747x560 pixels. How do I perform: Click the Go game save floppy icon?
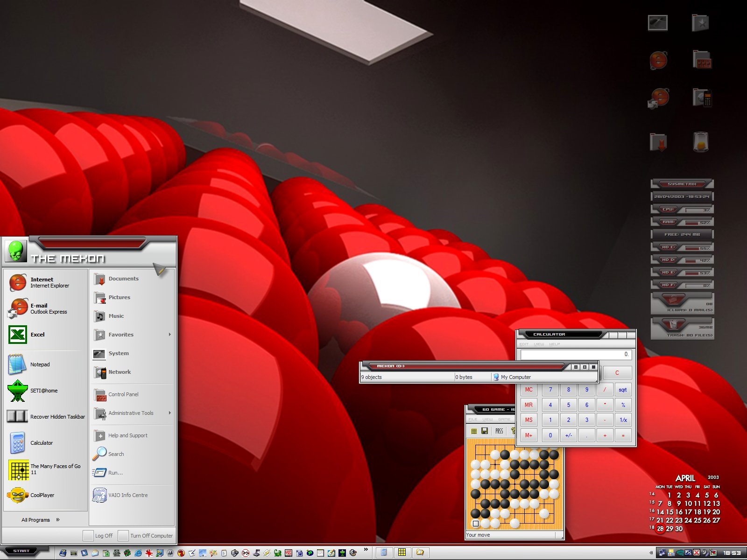tap(485, 431)
